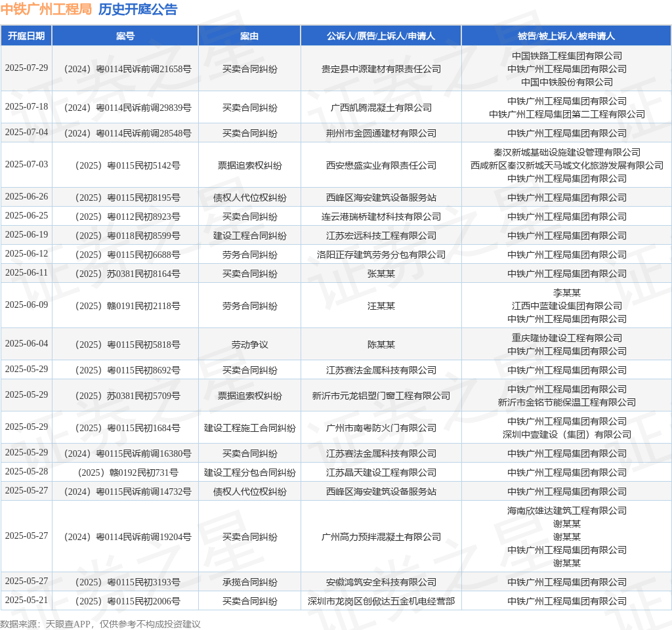Click plaintiff 江苏晶天建设工程有限公司
This screenshot has width=672, height=630.
click(381, 472)
